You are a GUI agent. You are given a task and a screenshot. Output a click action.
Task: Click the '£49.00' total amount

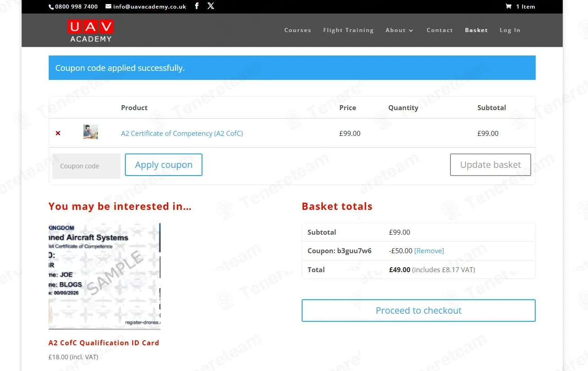pyautogui.click(x=400, y=270)
